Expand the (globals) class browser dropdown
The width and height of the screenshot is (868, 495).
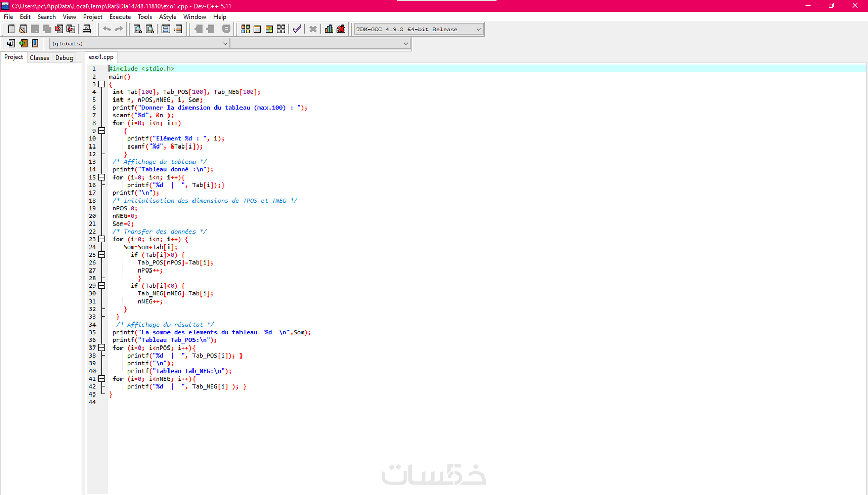coord(225,43)
